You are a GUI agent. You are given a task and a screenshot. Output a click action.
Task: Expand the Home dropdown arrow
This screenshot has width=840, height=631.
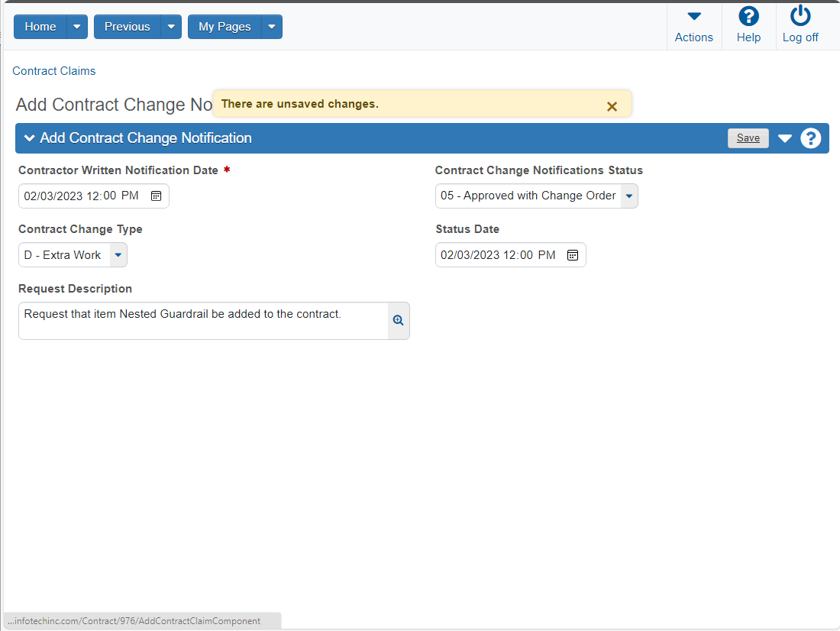[77, 27]
